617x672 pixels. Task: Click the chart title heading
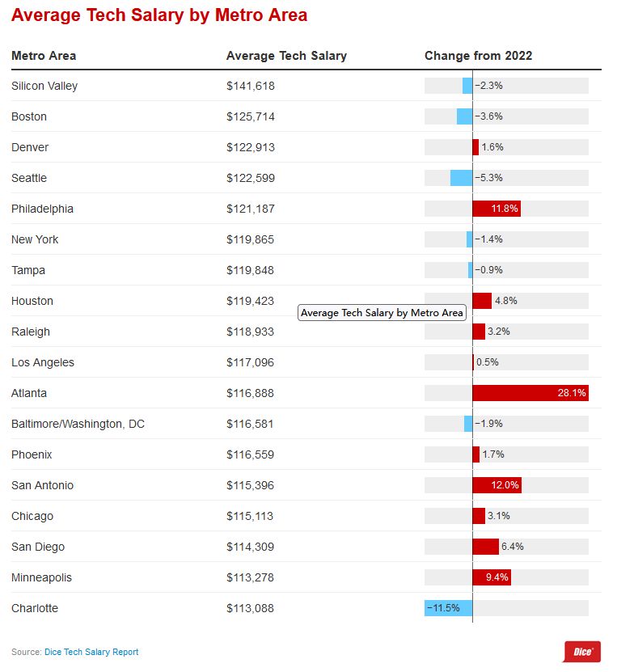(159, 15)
